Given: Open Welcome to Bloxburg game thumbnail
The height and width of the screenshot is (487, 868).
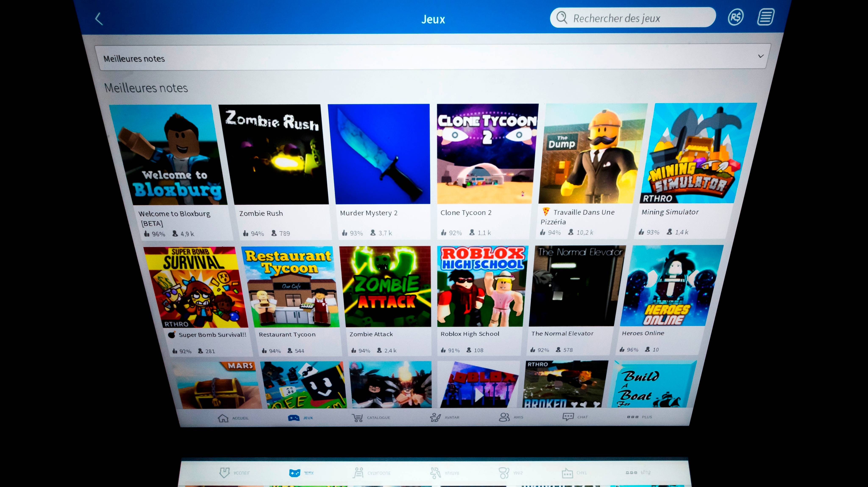Looking at the screenshot, I should click(x=168, y=155).
